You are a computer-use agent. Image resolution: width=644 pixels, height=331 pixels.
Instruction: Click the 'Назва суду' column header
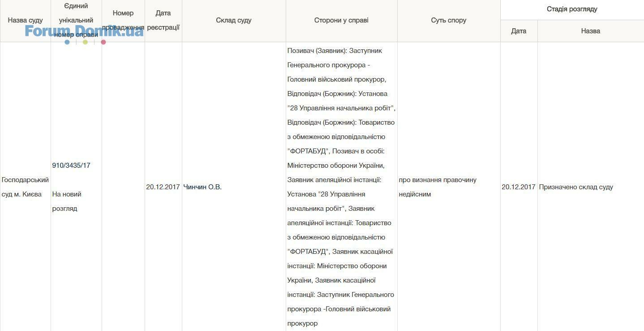pyautogui.click(x=26, y=20)
